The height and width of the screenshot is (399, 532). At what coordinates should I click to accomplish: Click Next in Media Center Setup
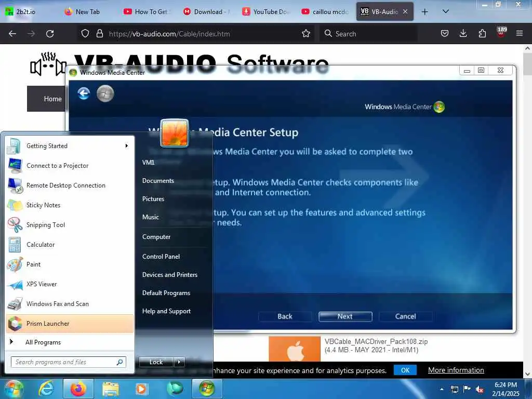click(345, 316)
